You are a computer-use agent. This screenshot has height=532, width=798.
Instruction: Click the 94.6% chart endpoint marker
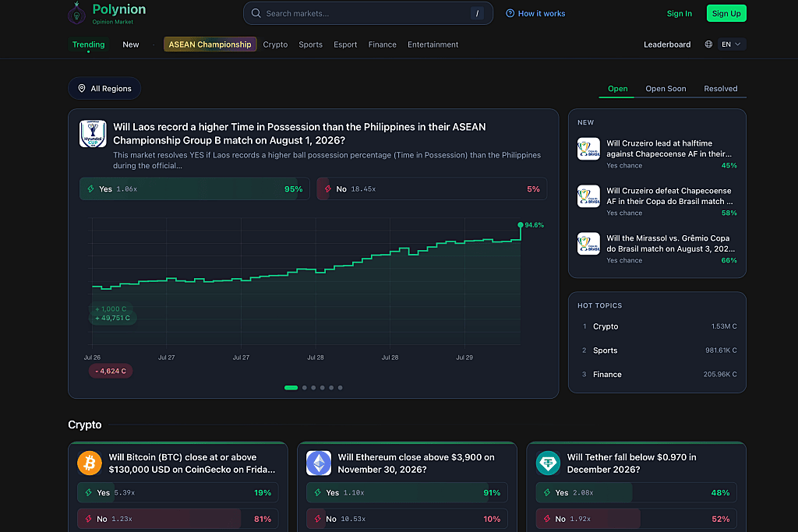520,225
